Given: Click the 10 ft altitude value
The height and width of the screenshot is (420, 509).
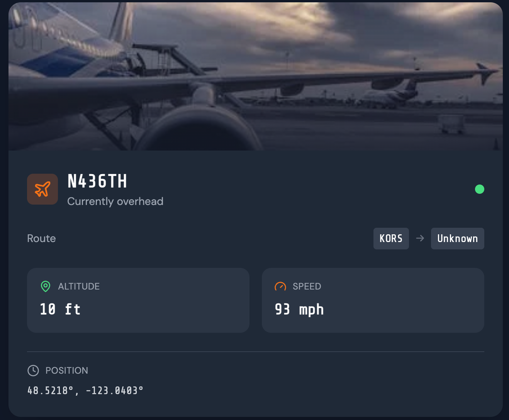Looking at the screenshot, I should pos(60,309).
